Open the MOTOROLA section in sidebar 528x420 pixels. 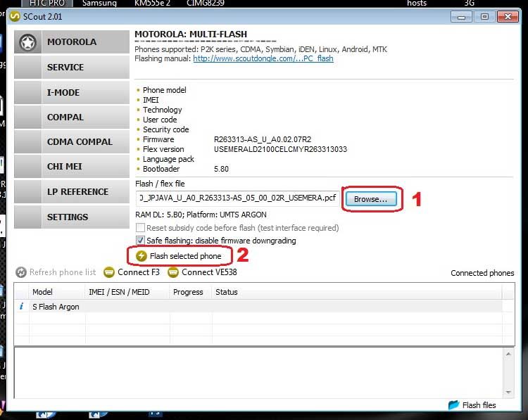point(72,42)
